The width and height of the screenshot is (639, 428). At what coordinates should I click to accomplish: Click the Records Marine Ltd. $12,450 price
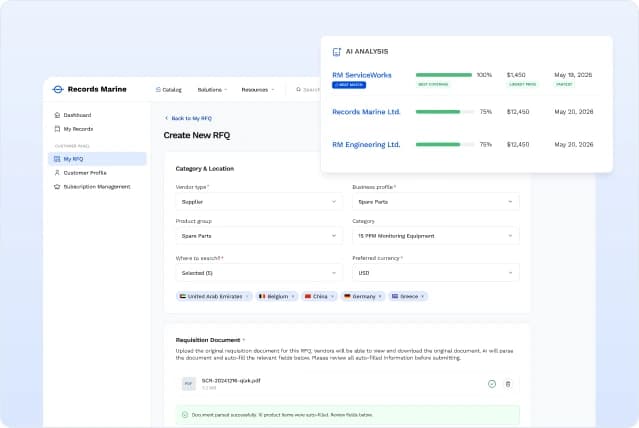click(x=518, y=112)
